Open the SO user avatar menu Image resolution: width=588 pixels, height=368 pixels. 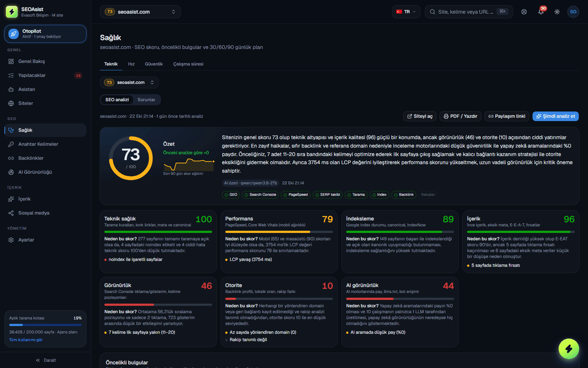coord(573,12)
